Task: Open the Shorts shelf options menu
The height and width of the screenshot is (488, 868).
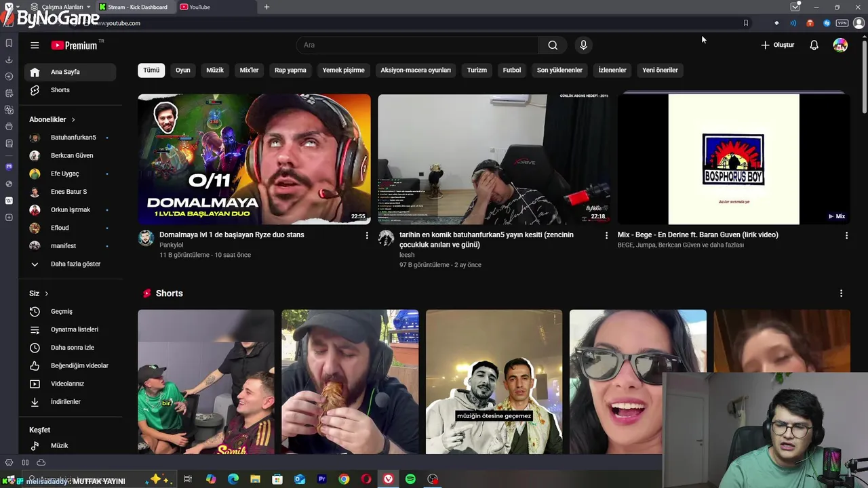Action: [x=841, y=293]
